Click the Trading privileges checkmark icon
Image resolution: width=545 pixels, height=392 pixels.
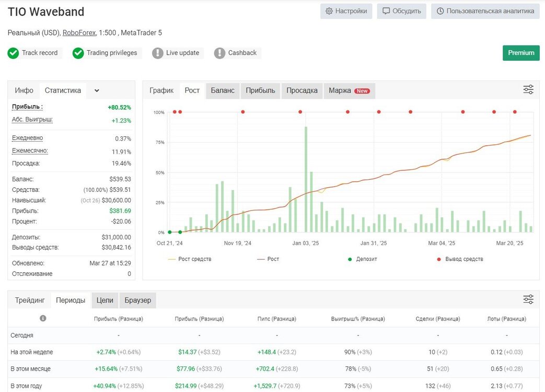tap(78, 53)
